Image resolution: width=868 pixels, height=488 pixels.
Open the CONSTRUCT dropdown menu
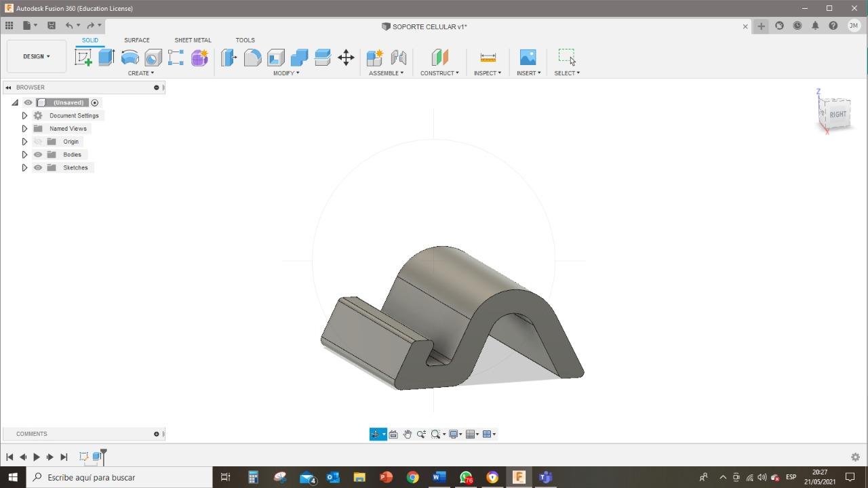click(439, 73)
